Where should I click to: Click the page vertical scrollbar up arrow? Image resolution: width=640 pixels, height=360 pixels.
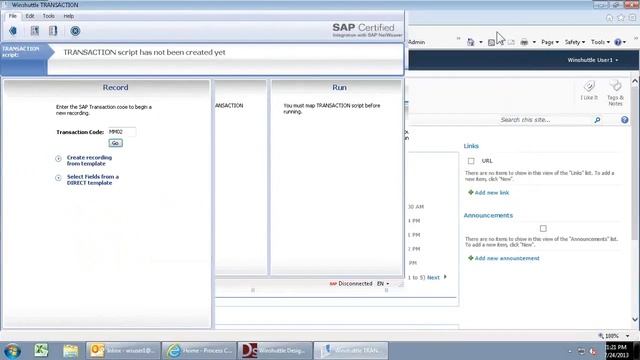[x=635, y=81]
